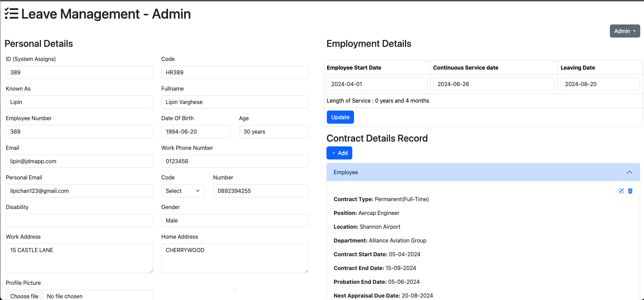Click the Update employment button

(340, 117)
